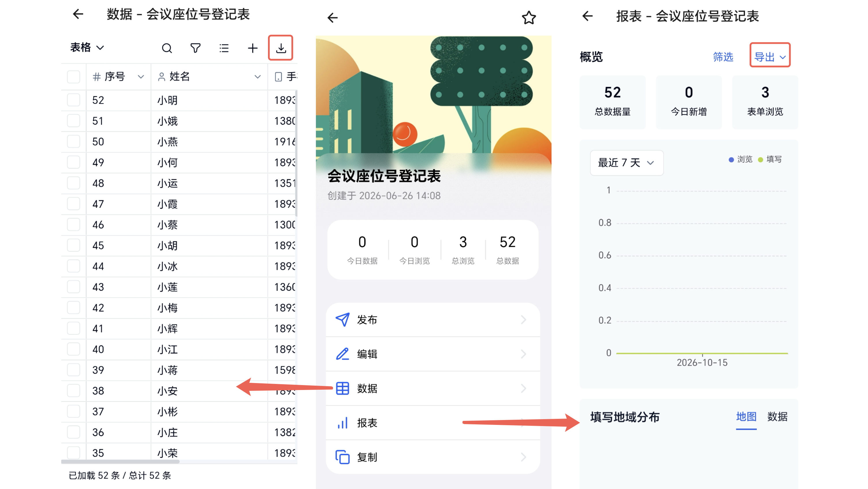
Task: Toggle the 填写 legend dot in chart
Action: click(761, 160)
